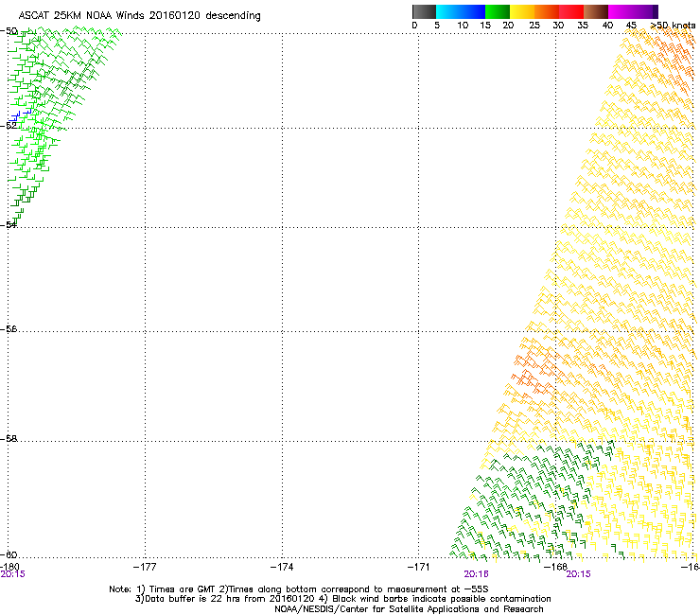Click the 'Data buffer is 22 hrs' note line

[x=342, y=599]
